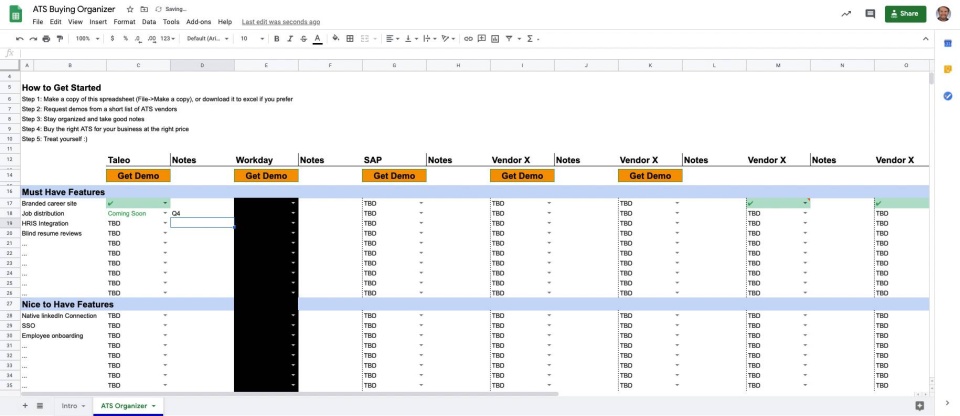Open 'Last edit was seconds ago' link
Image resolution: width=960 pixels, height=416 pixels.
pyautogui.click(x=281, y=22)
